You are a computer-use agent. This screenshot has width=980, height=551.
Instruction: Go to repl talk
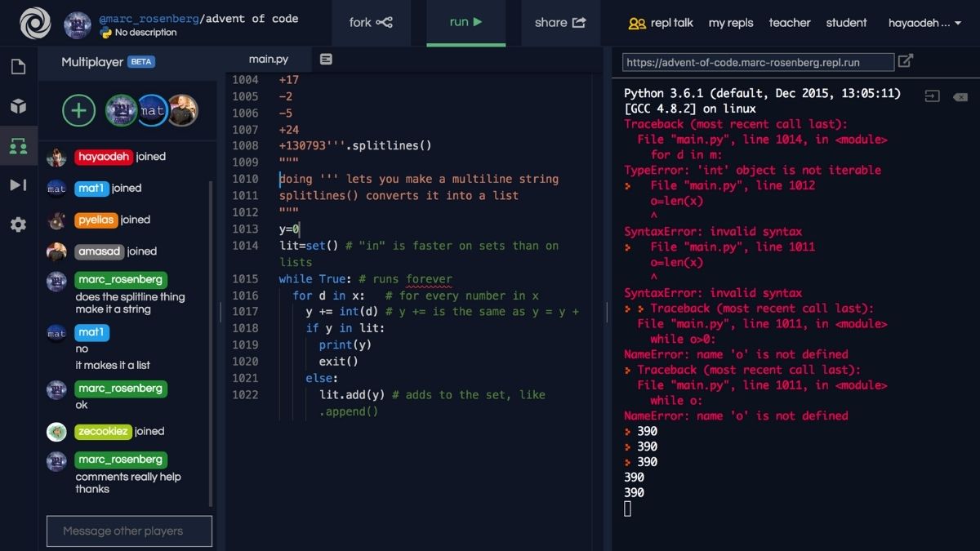[x=669, y=23]
